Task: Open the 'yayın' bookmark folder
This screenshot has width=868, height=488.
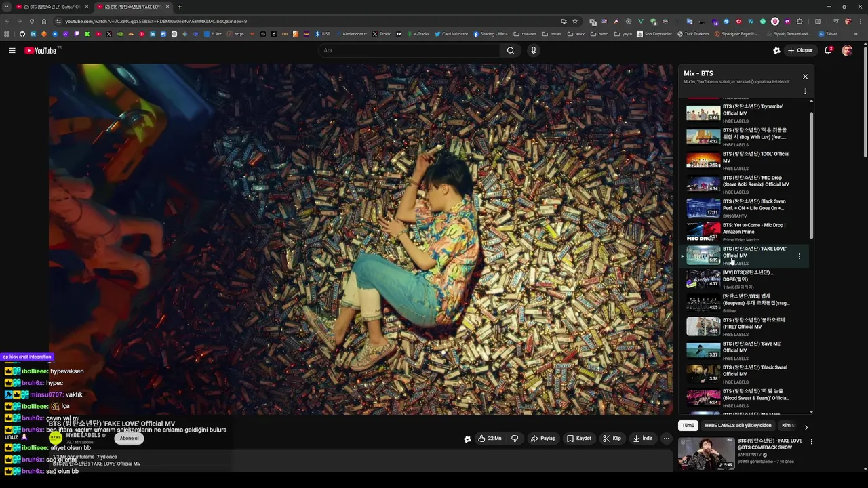Action: coord(624,34)
